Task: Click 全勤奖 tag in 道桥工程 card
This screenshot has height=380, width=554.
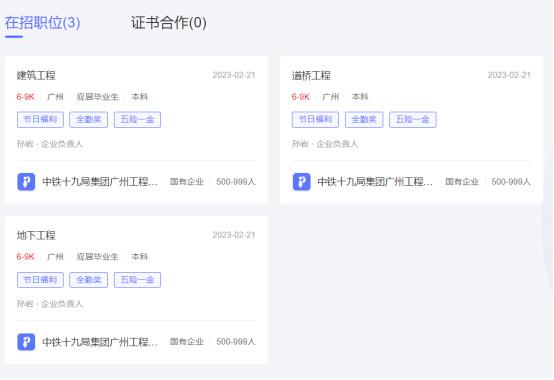Action: [x=364, y=120]
